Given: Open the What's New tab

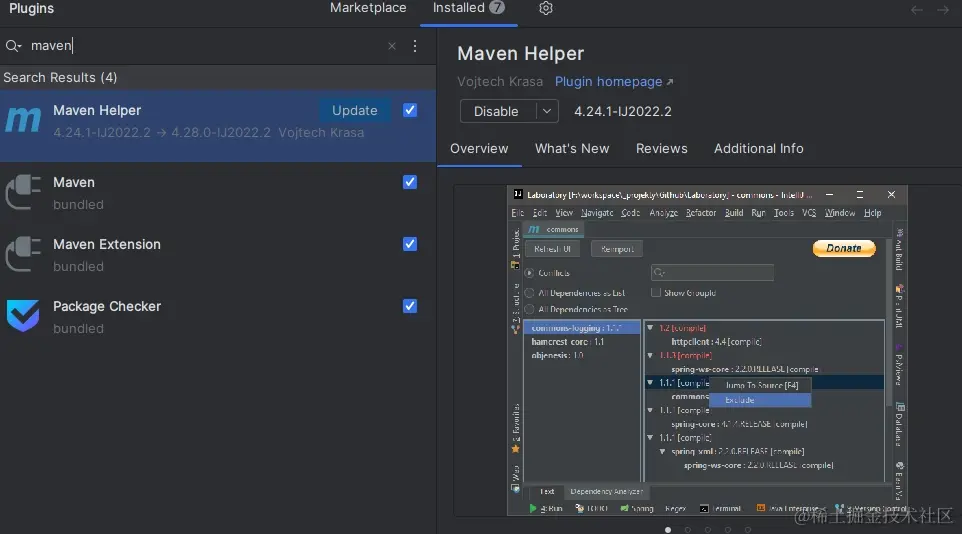Looking at the screenshot, I should pyautogui.click(x=572, y=149).
